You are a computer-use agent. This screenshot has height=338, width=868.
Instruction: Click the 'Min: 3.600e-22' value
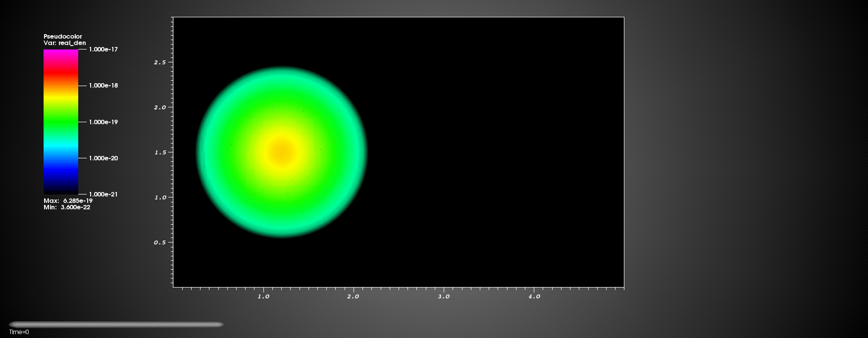67,207
